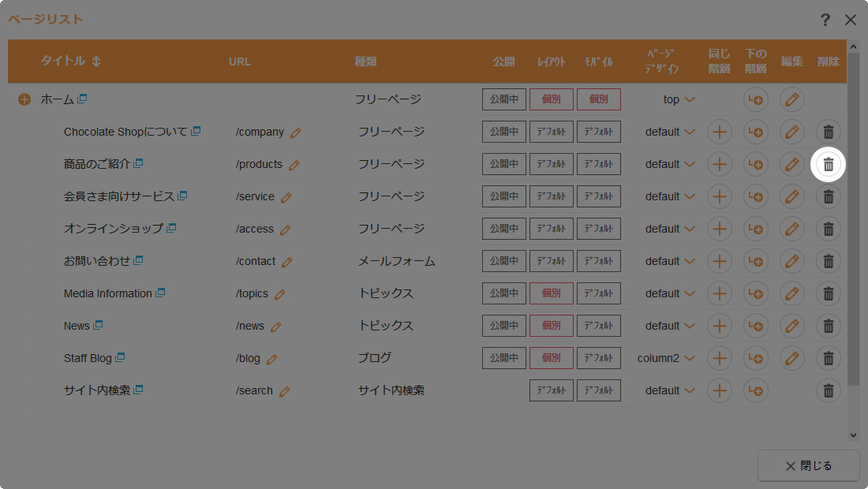The image size is (868, 489).
Task: Toggle 公開中 status for オンラインショップ
Action: (x=503, y=229)
